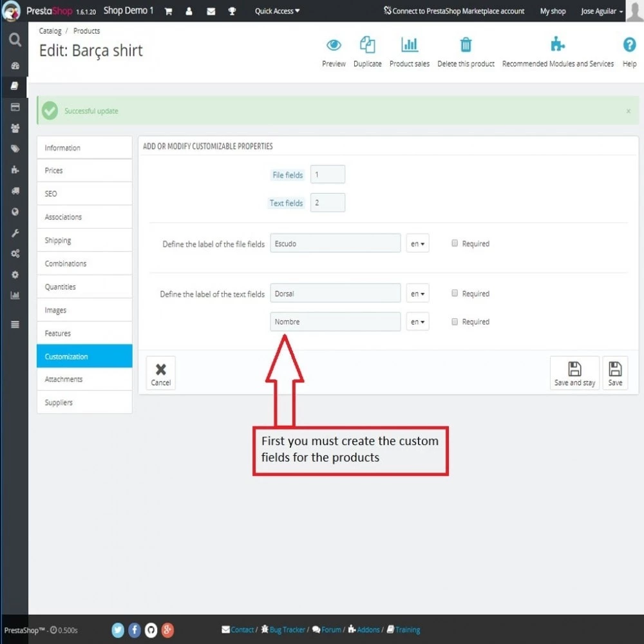The width and height of the screenshot is (644, 644).
Task: Click the customer person icon in header
Action: coord(189,12)
